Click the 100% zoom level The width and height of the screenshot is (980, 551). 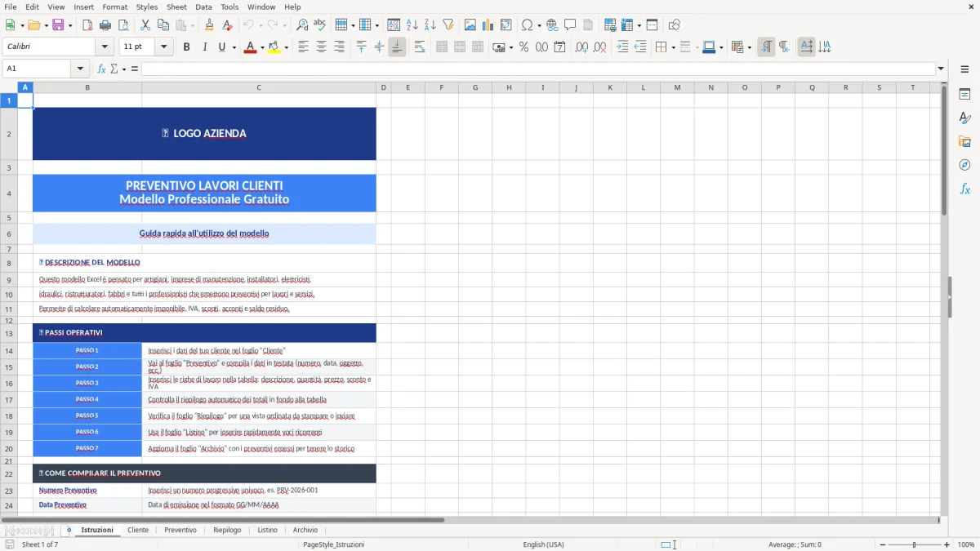click(966, 544)
